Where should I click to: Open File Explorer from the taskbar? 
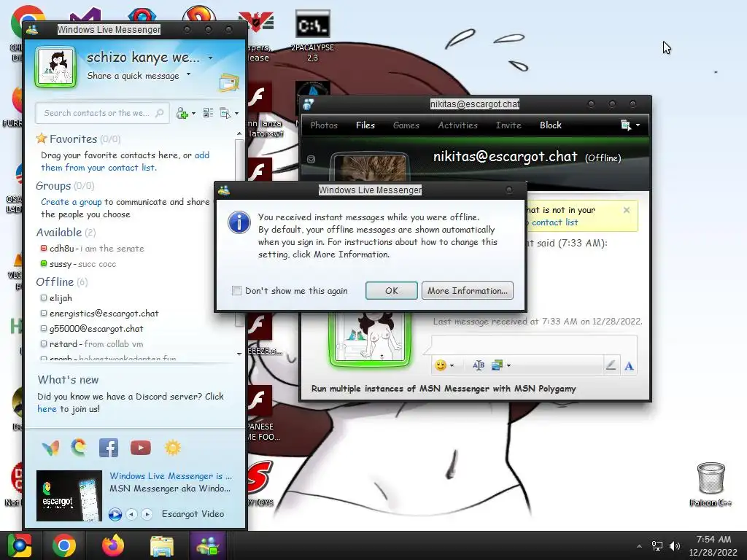pyautogui.click(x=162, y=545)
